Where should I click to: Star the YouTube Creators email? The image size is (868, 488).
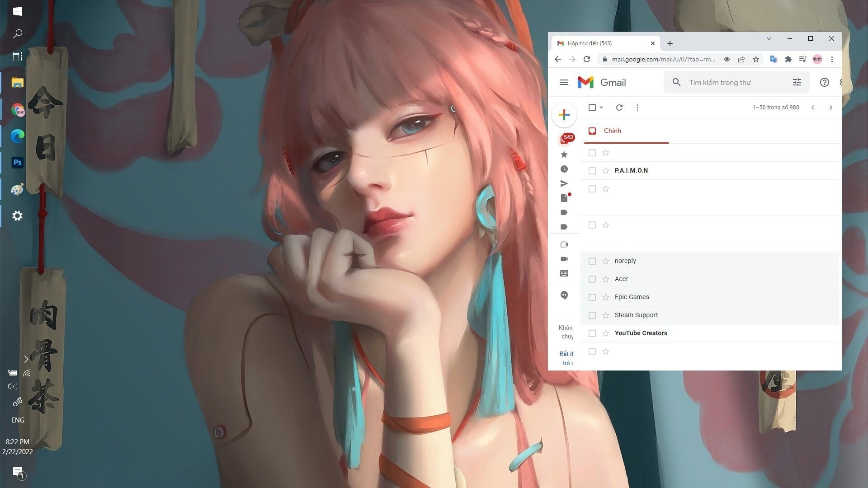click(x=606, y=333)
